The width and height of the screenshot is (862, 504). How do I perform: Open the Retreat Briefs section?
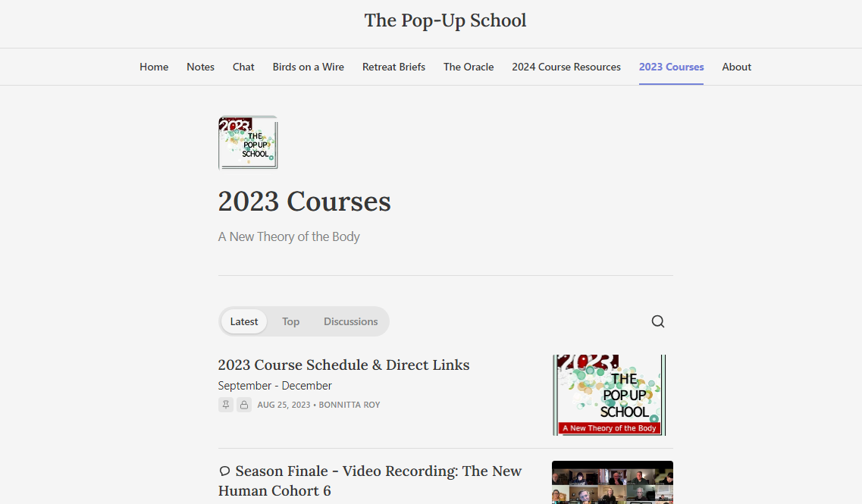click(393, 67)
